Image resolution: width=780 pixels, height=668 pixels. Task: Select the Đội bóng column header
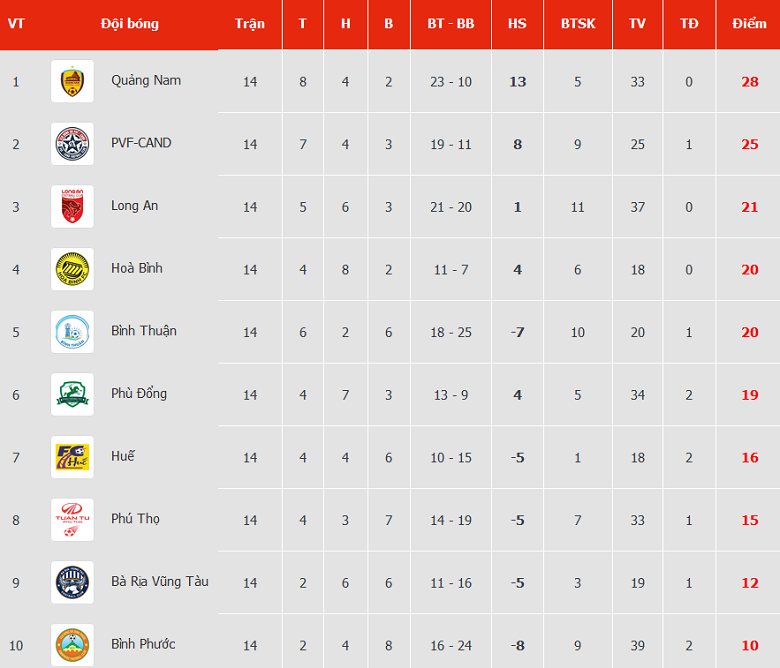point(130,23)
